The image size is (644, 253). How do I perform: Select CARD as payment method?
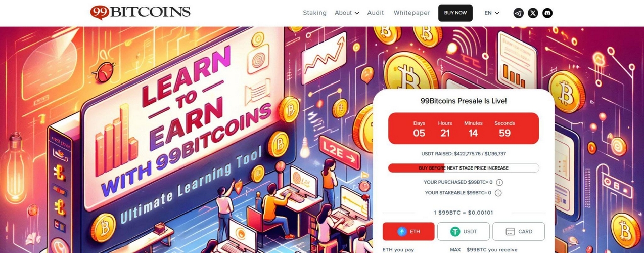tap(519, 231)
